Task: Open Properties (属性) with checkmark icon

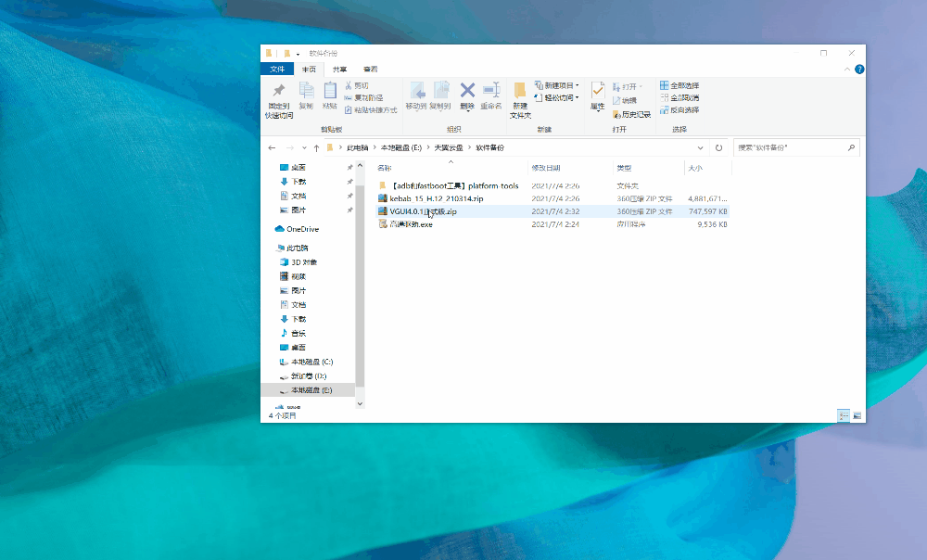Action: click(x=598, y=90)
